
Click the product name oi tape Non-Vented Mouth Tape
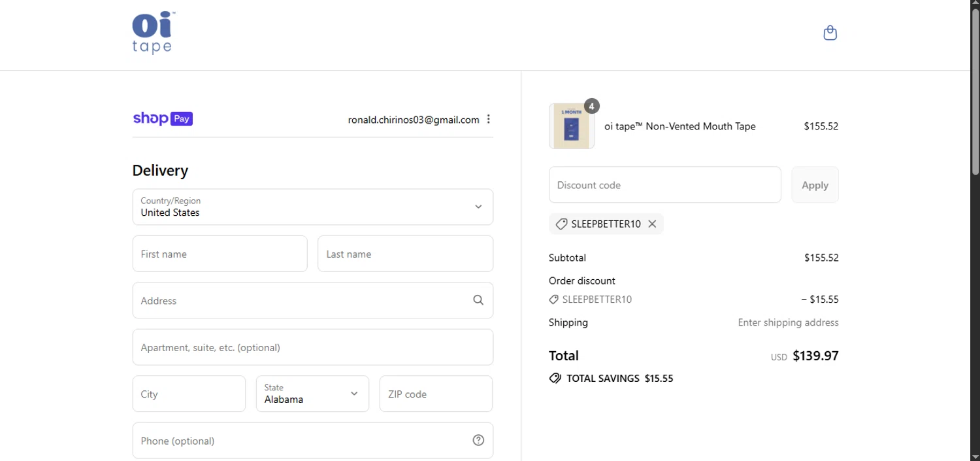(x=680, y=126)
